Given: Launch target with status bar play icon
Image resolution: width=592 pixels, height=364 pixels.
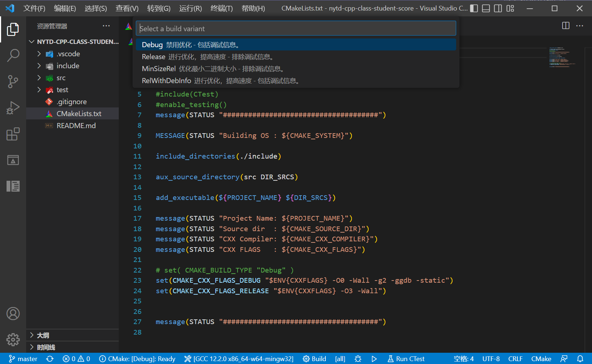Looking at the screenshot, I should click(374, 359).
